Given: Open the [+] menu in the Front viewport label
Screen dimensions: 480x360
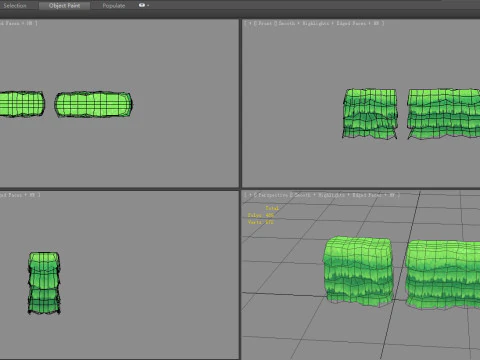Looking at the screenshot, I should 250,23.
